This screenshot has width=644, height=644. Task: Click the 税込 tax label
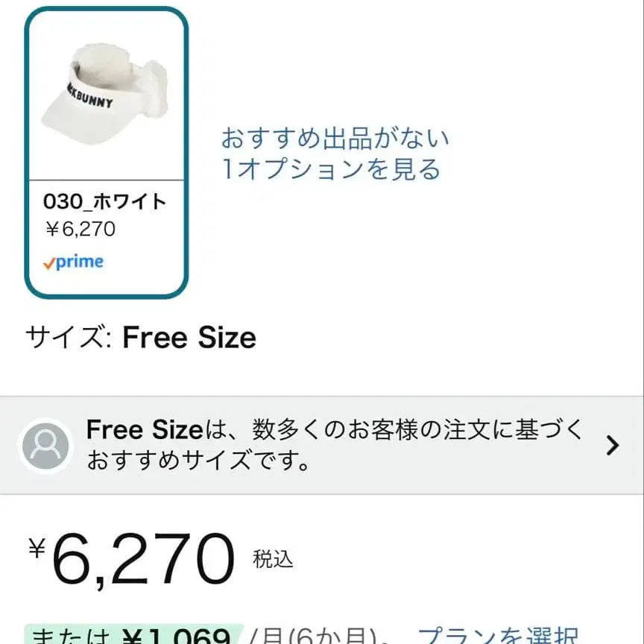[273, 560]
